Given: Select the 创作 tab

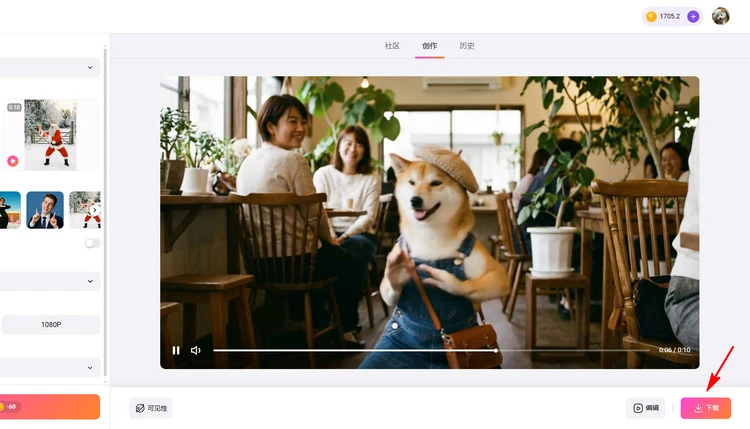Looking at the screenshot, I should [x=430, y=46].
